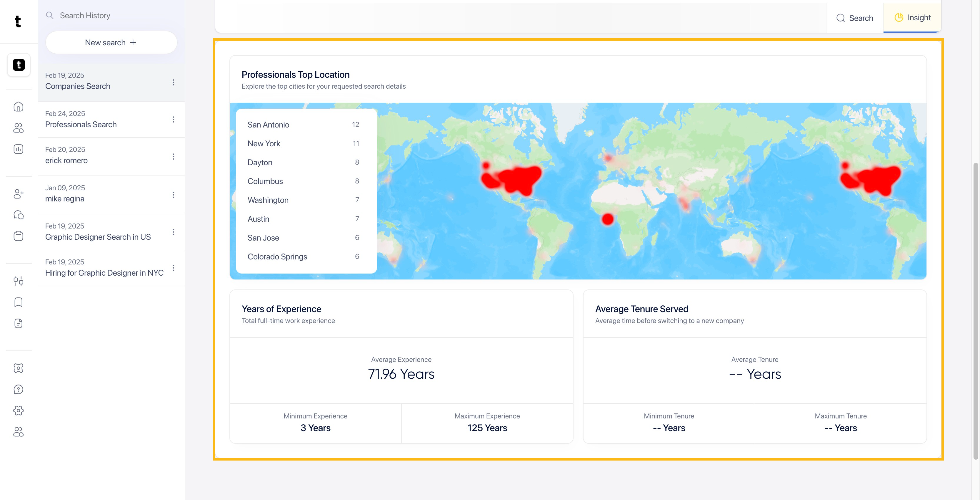Viewport: 980px width, 500px height.
Task: Click the calendar sidebar icon
Action: pyautogui.click(x=18, y=236)
